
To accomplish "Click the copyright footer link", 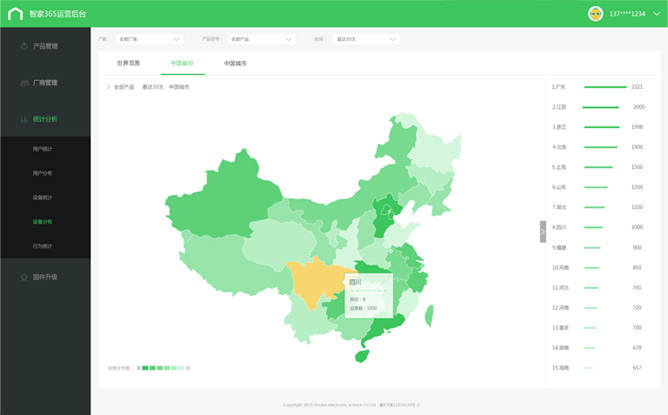I will click(x=351, y=405).
